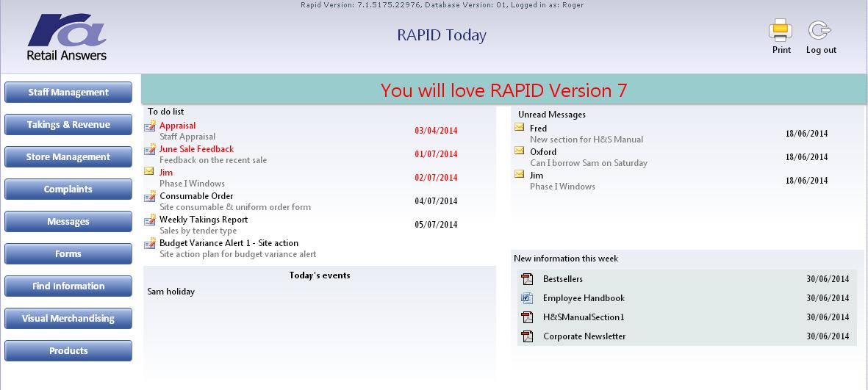868x390 pixels.
Task: Click the Print printer icon
Action: pos(781,30)
